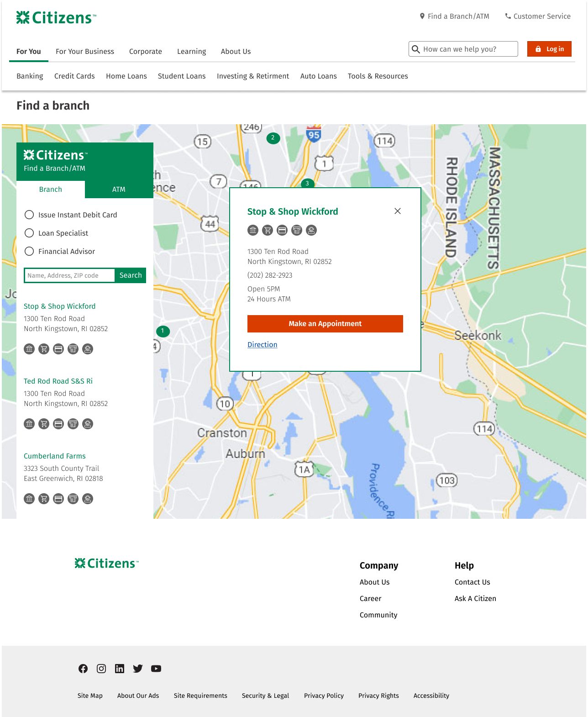Image resolution: width=588 pixels, height=717 pixels.
Task: Open the For Your Business tab
Action: tap(85, 52)
